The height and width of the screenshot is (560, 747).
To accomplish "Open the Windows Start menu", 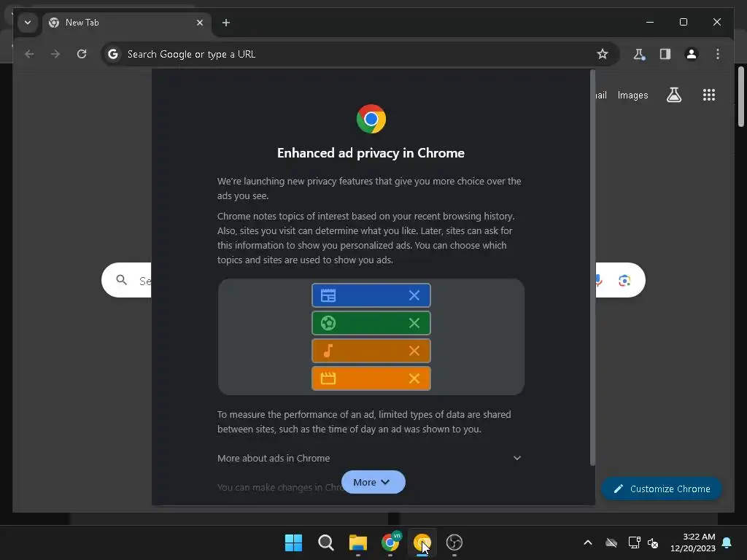I will (x=293, y=542).
